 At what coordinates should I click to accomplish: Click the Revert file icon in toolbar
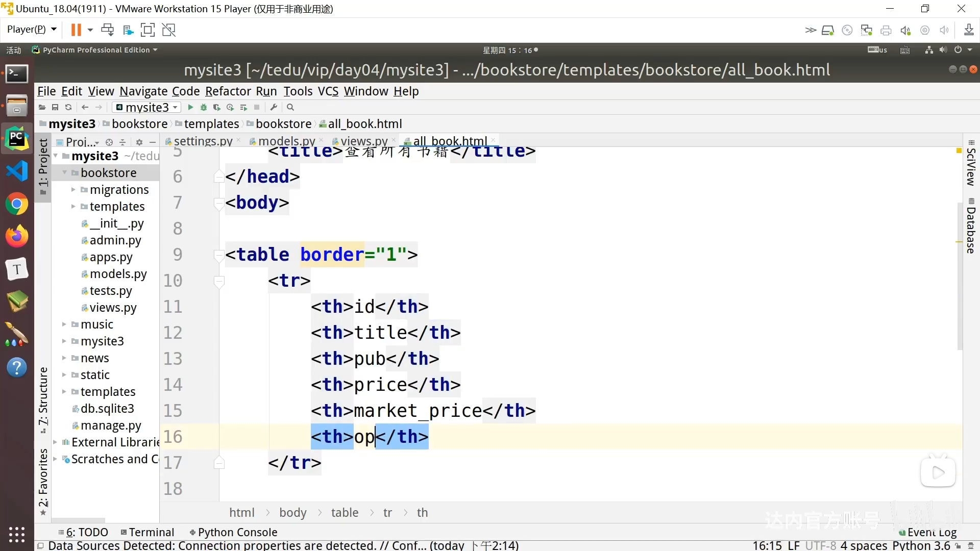coord(69,107)
